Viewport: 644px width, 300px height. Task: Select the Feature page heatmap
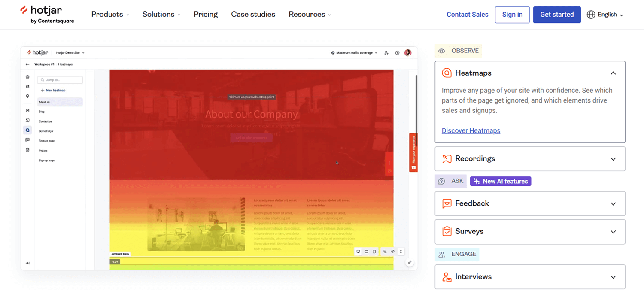(47, 141)
